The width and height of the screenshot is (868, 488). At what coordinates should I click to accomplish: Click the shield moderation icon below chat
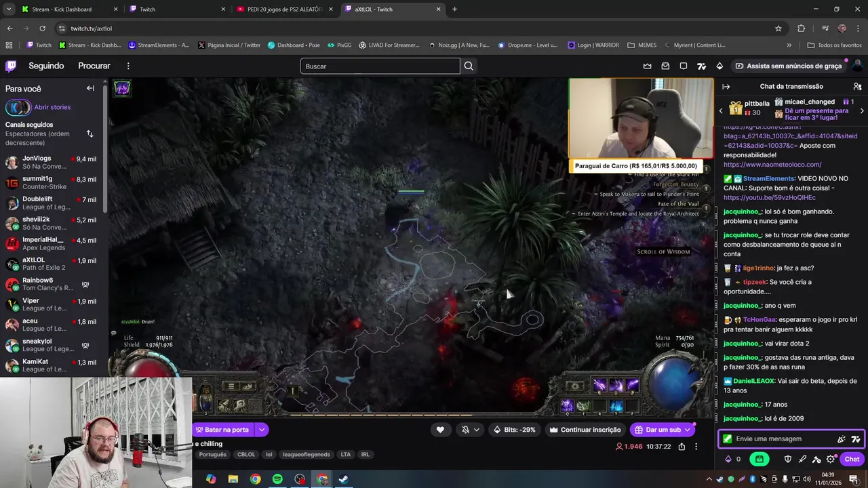(788, 459)
